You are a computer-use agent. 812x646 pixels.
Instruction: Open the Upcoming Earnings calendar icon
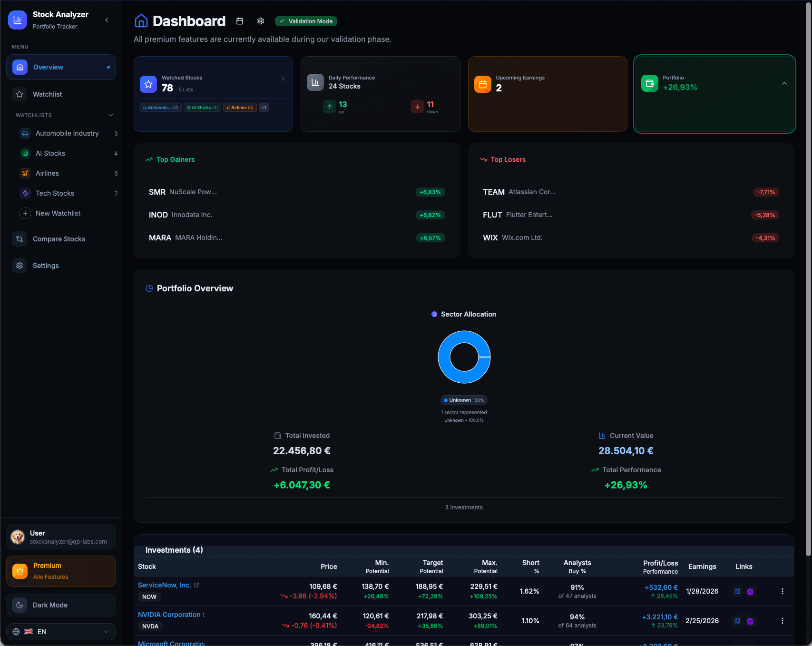[x=483, y=84]
